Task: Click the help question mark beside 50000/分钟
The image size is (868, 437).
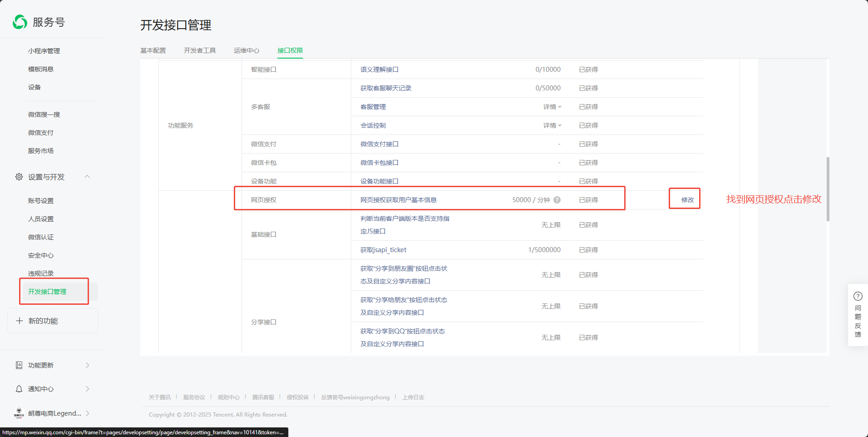Action: [557, 200]
